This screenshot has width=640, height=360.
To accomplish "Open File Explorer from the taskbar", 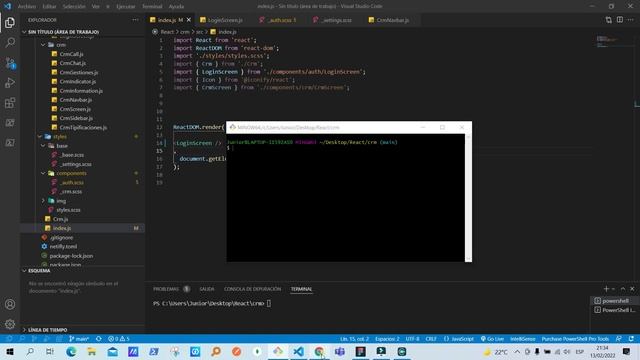I will (x=91, y=351).
